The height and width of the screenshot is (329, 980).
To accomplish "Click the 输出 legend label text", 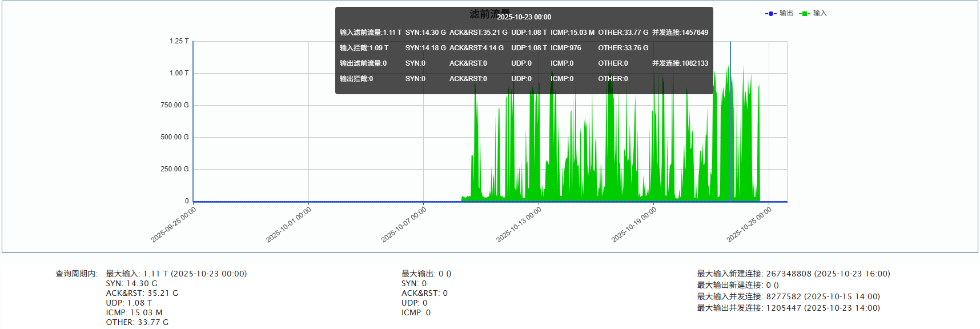I will [x=786, y=13].
